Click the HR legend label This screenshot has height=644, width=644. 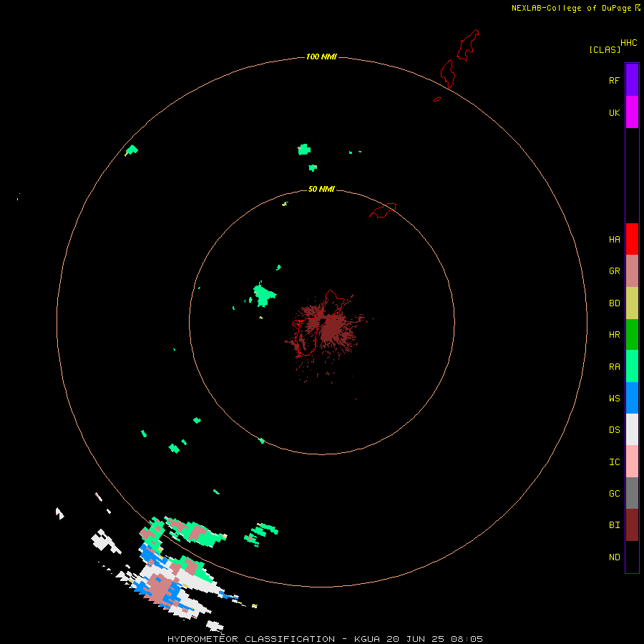click(x=614, y=335)
